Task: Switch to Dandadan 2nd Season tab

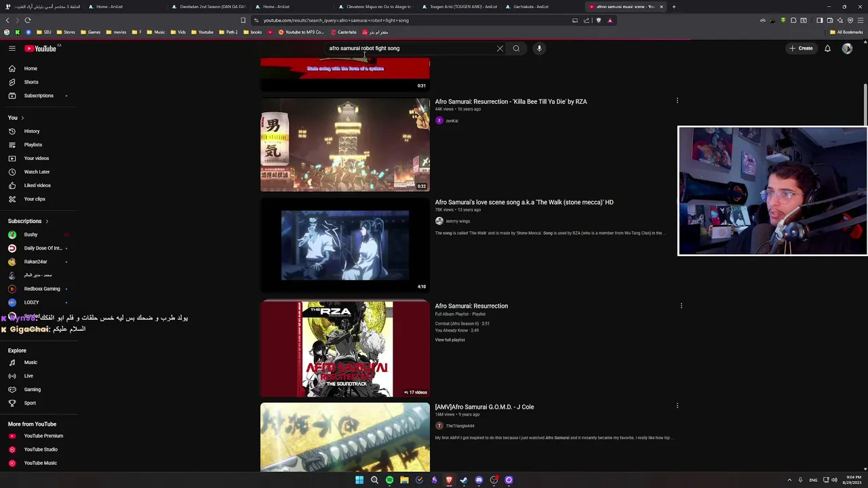Action: pyautogui.click(x=209, y=7)
